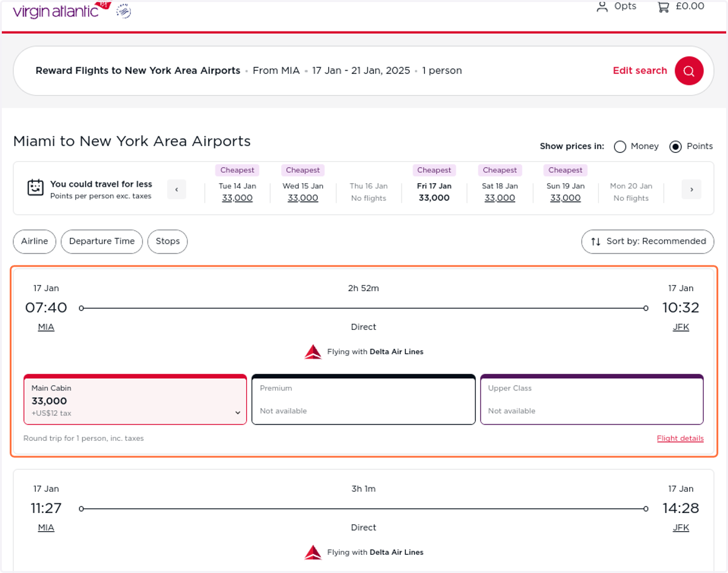Click the 11:27 departure time
Viewport: 728px width, 573px height.
tap(46, 508)
